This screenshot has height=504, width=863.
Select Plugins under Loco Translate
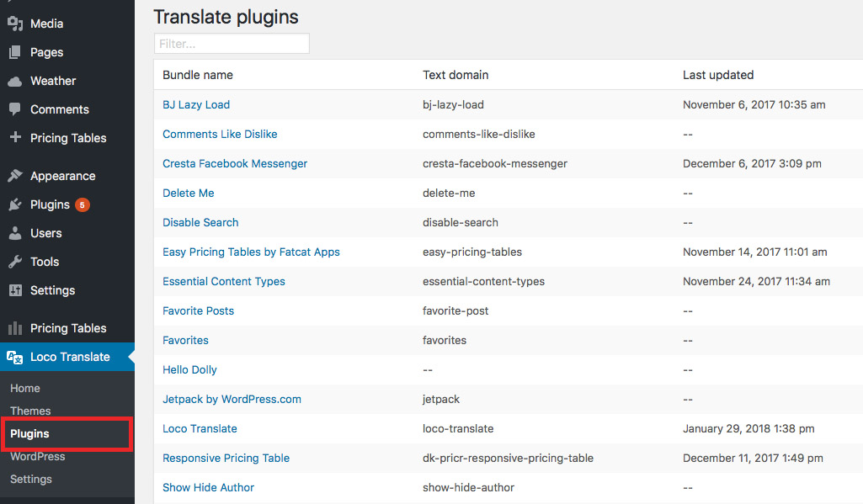pyautogui.click(x=29, y=433)
